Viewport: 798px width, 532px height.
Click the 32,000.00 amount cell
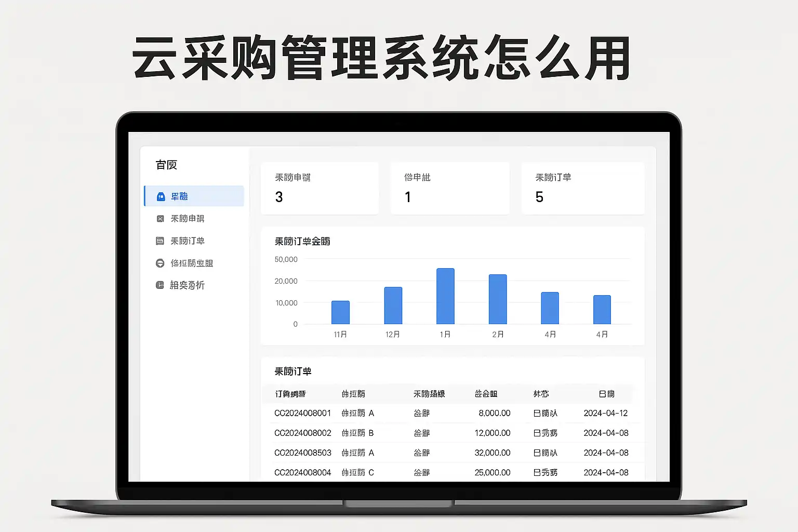[492, 453]
